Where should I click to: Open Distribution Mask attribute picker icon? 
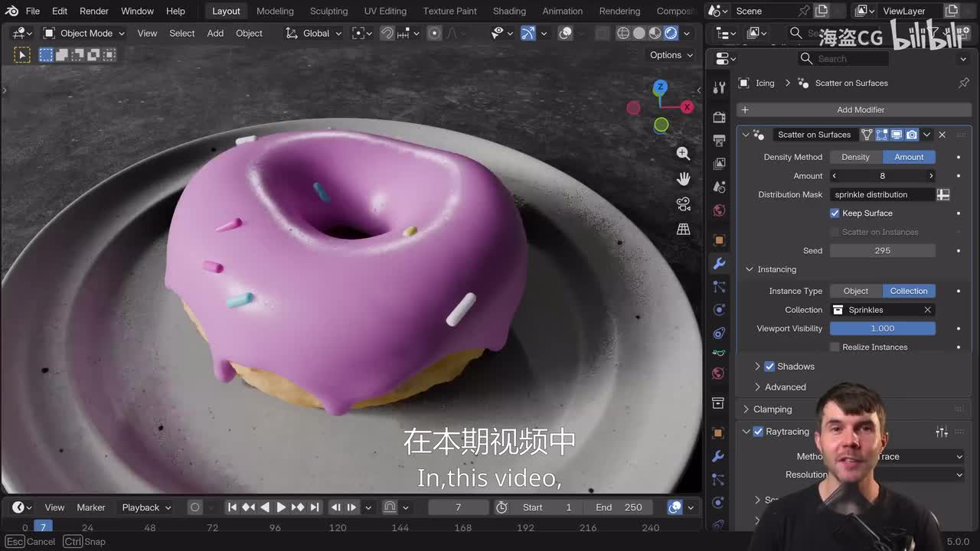point(943,194)
